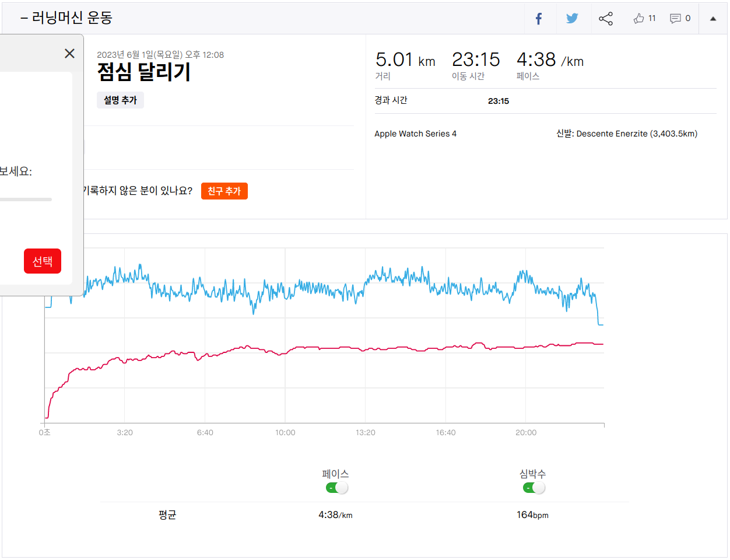Click the gray progress bar in the popup

point(26,199)
